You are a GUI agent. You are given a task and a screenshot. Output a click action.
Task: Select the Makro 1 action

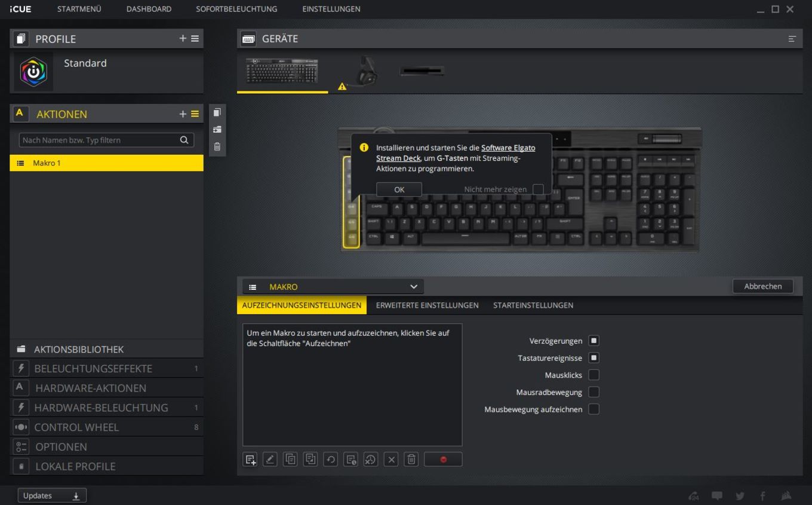[x=106, y=163]
